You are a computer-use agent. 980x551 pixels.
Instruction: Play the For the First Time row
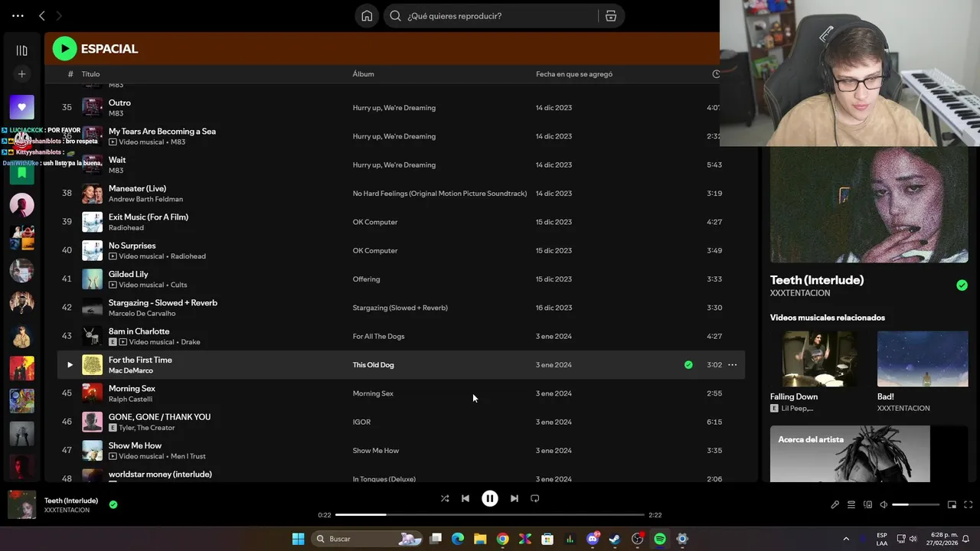click(x=70, y=365)
